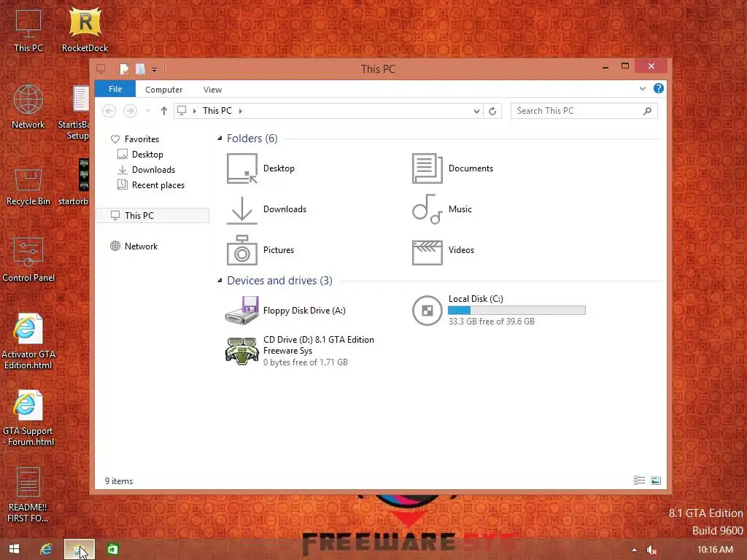The image size is (747, 560).
Task: Select the CD Drive (D:) GTA Edition icon
Action: pyautogui.click(x=242, y=351)
